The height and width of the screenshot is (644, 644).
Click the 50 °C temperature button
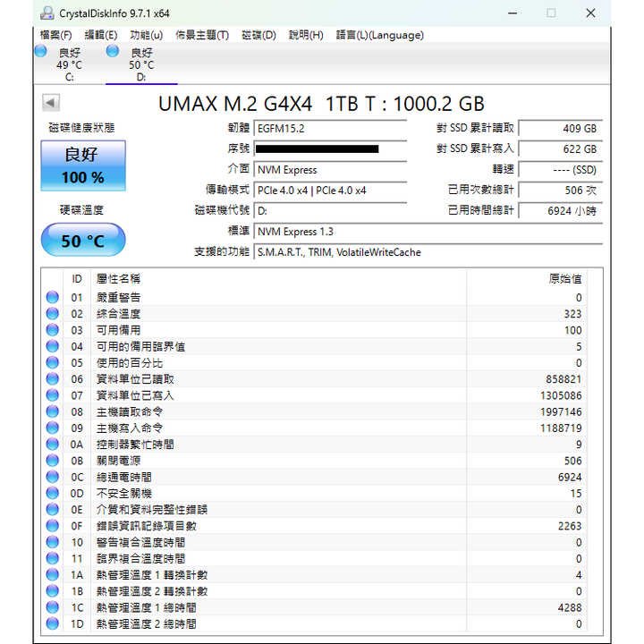83,240
